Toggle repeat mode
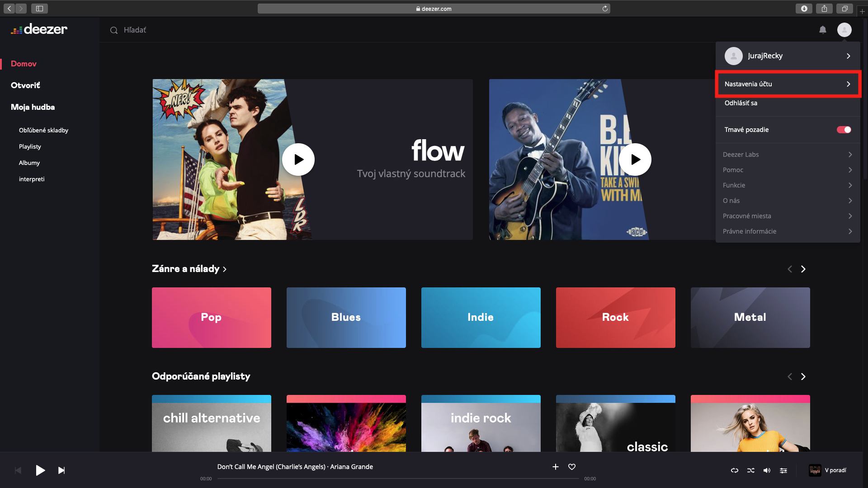 tap(735, 470)
